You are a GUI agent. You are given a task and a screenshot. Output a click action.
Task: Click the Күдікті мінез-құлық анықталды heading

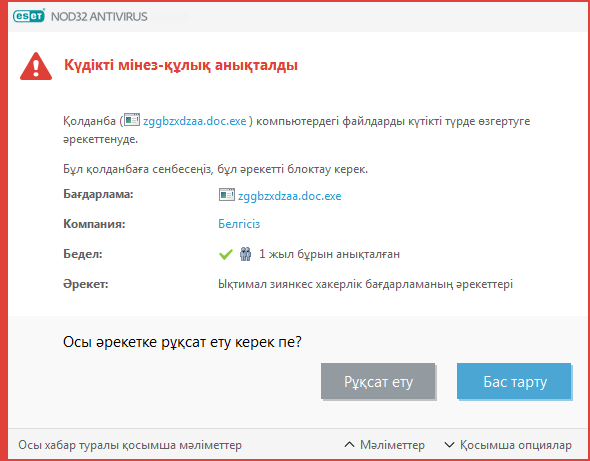pos(181,65)
